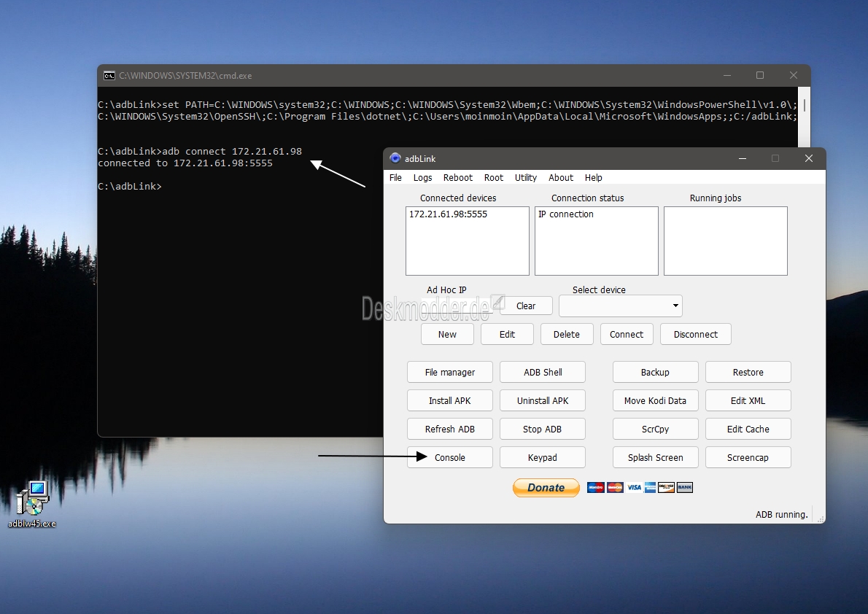Click the Discover card icon

(x=666, y=487)
